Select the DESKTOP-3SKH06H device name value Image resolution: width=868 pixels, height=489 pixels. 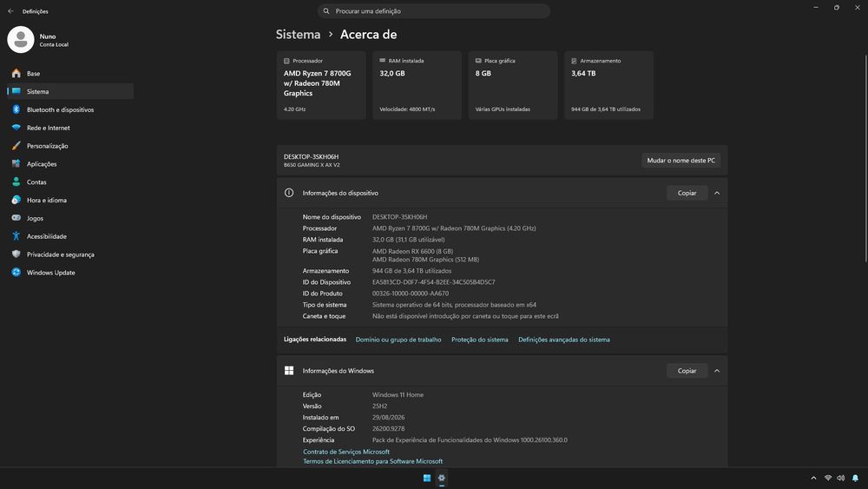point(399,217)
